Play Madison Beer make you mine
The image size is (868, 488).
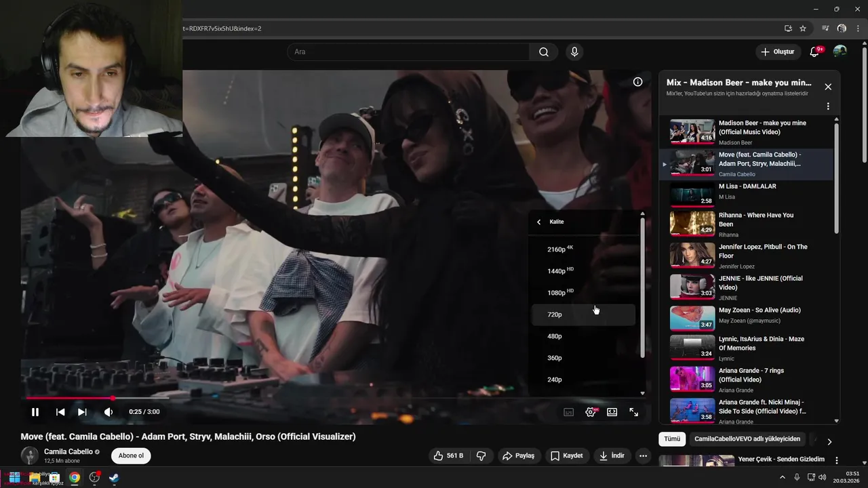click(x=746, y=132)
